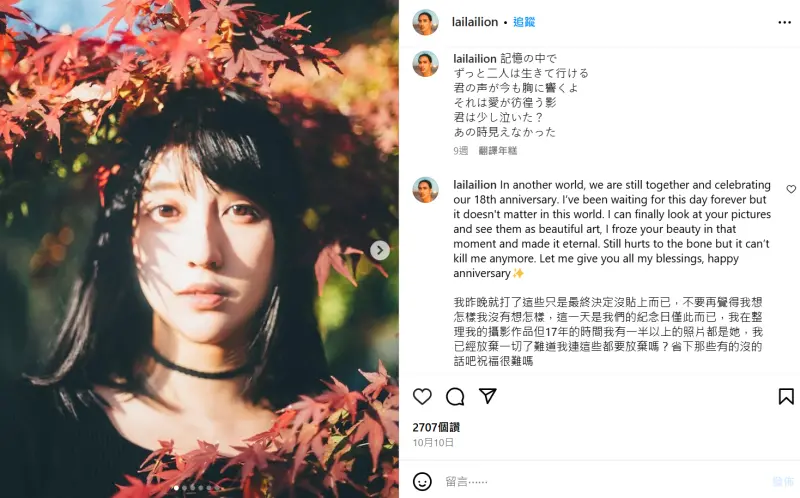Follow lailailion via the 追蹤 link
This screenshot has height=498, width=800.
click(x=524, y=22)
